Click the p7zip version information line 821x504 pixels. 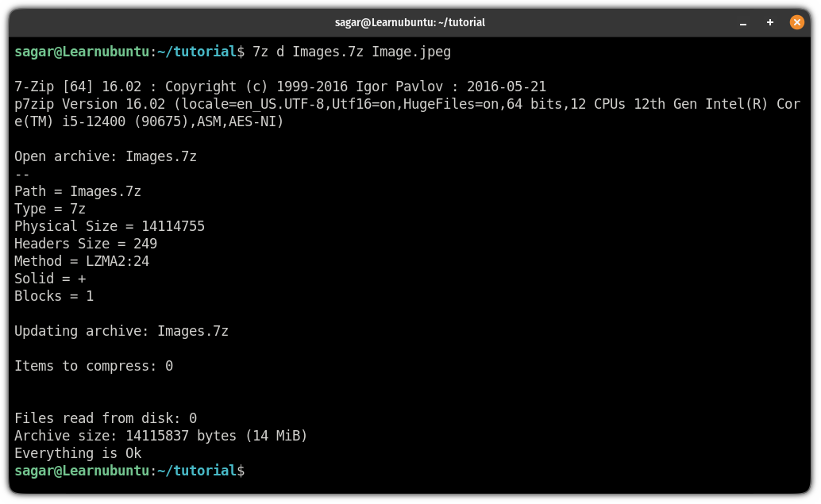click(x=318, y=104)
